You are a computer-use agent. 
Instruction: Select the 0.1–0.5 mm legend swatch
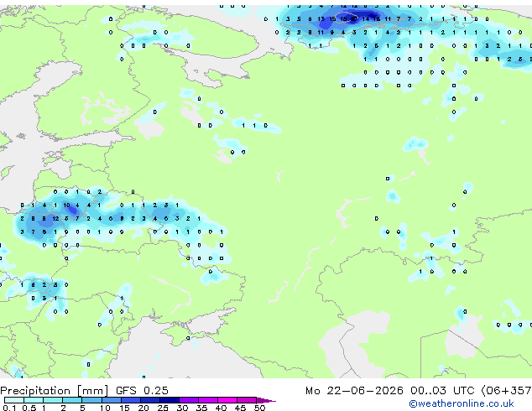[14, 400]
